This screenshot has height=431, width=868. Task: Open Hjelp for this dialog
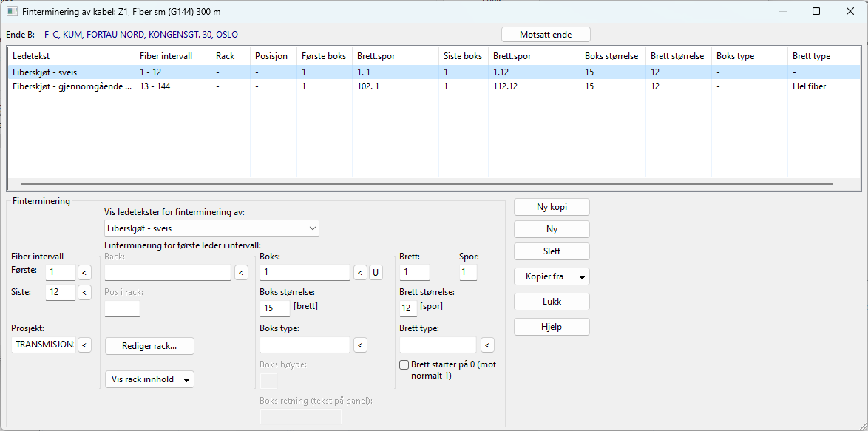tap(552, 327)
